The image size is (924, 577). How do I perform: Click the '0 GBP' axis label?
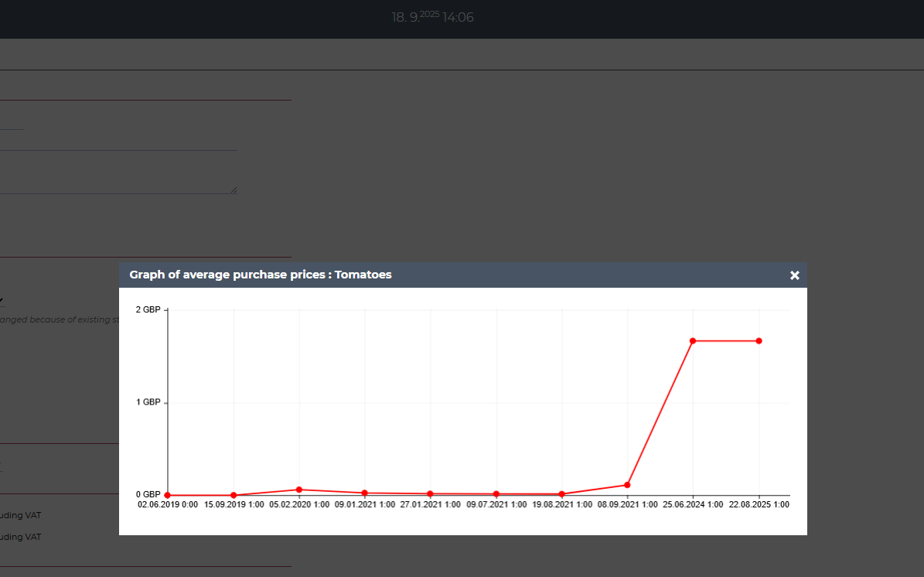tap(148, 494)
